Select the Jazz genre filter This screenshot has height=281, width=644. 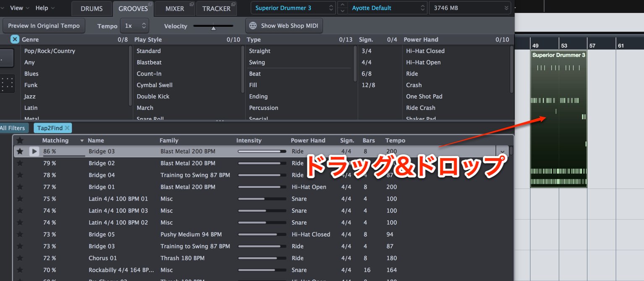point(30,96)
